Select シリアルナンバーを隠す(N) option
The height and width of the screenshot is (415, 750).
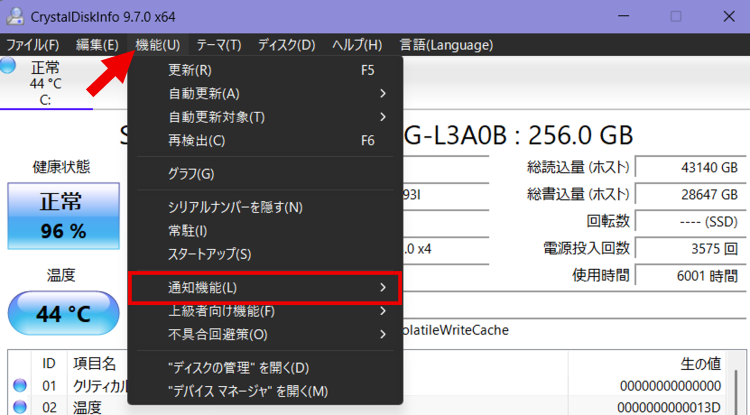coord(265,207)
